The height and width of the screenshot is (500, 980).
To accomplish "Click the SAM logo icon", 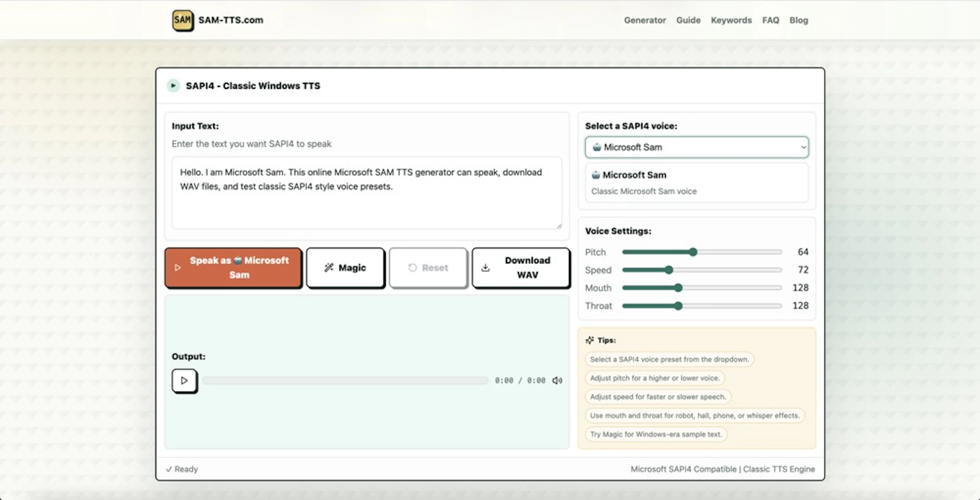I will tap(183, 20).
